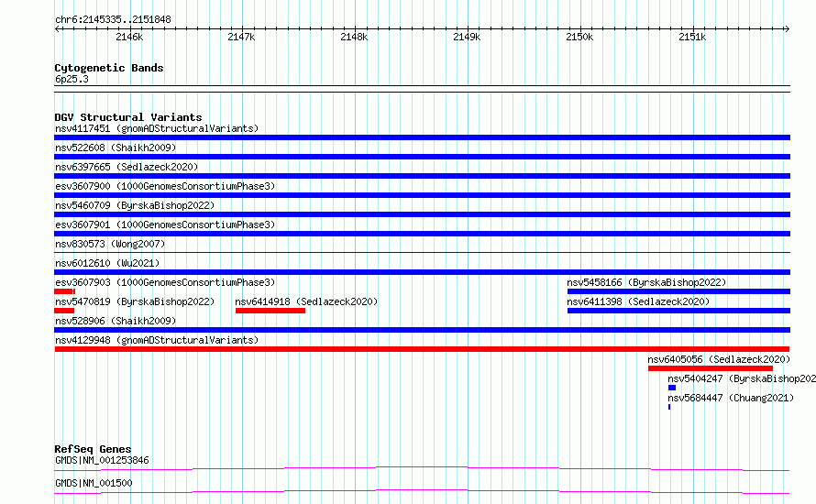Open variant esv3607901 (1000GenomesConsortiumPhase3) label
816x504 pixels.
click(x=165, y=225)
